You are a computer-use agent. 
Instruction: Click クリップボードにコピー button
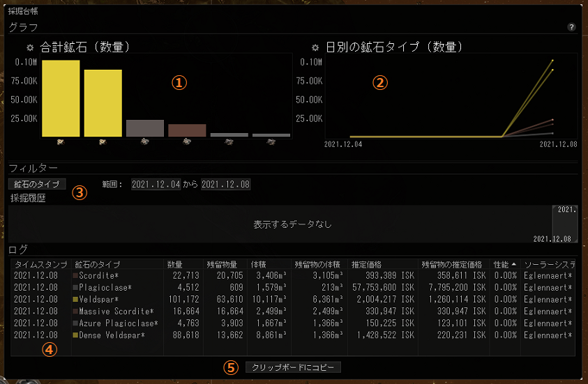(x=293, y=367)
